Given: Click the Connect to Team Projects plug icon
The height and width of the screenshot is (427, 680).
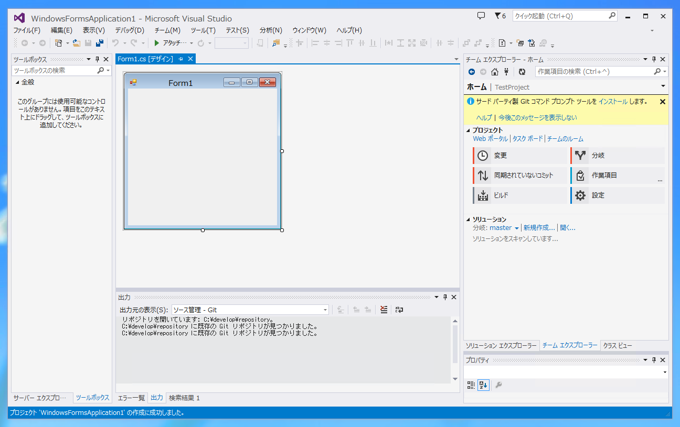Looking at the screenshot, I should [x=506, y=72].
